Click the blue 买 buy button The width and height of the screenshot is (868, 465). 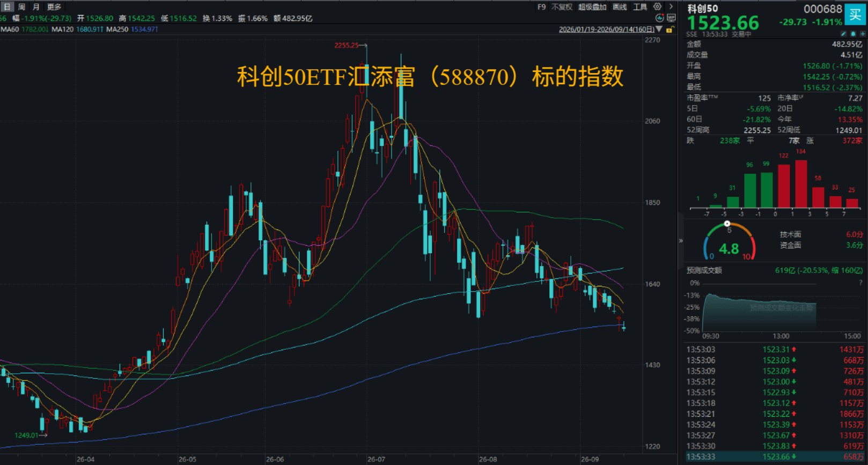click(x=856, y=14)
